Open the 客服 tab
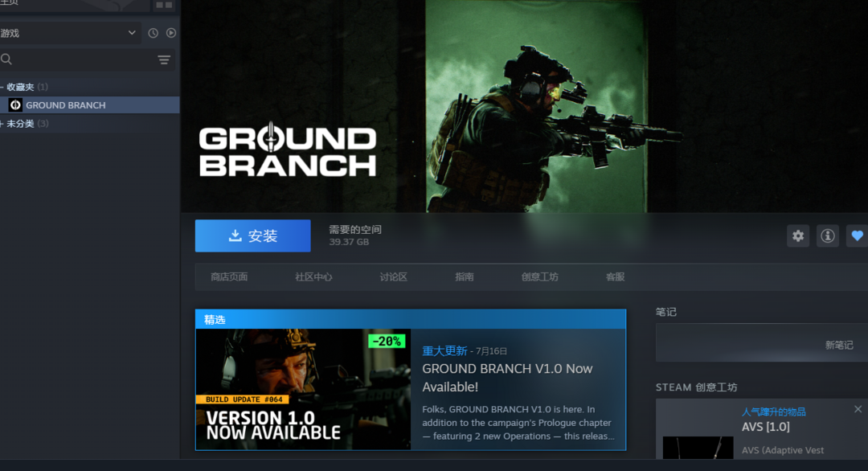This screenshot has width=868, height=471. pyautogui.click(x=615, y=276)
